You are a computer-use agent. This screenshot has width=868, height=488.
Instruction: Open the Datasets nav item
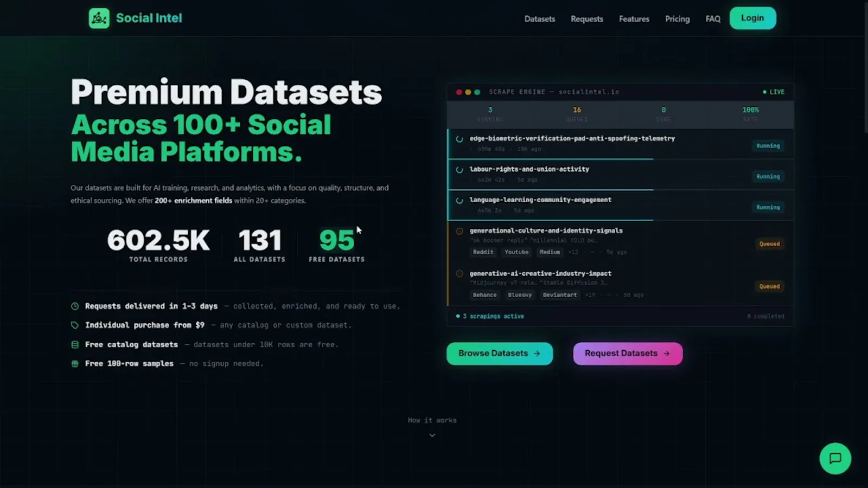pos(540,19)
